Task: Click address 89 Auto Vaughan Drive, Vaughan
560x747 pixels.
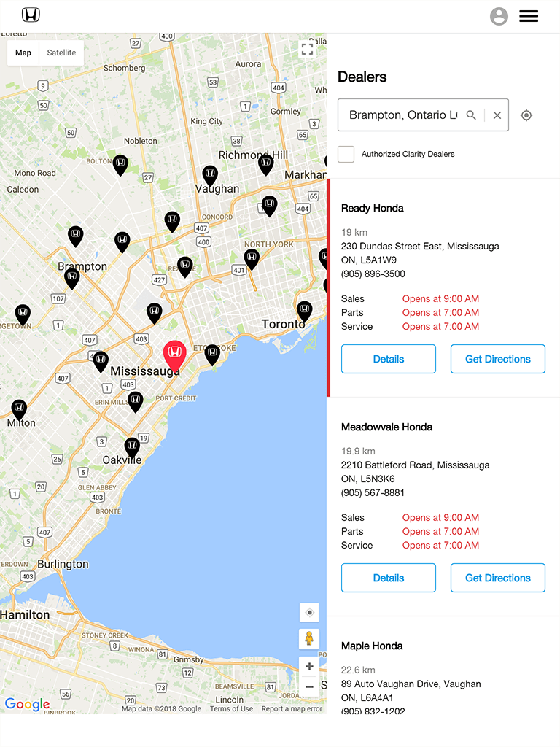Action: pos(411,684)
